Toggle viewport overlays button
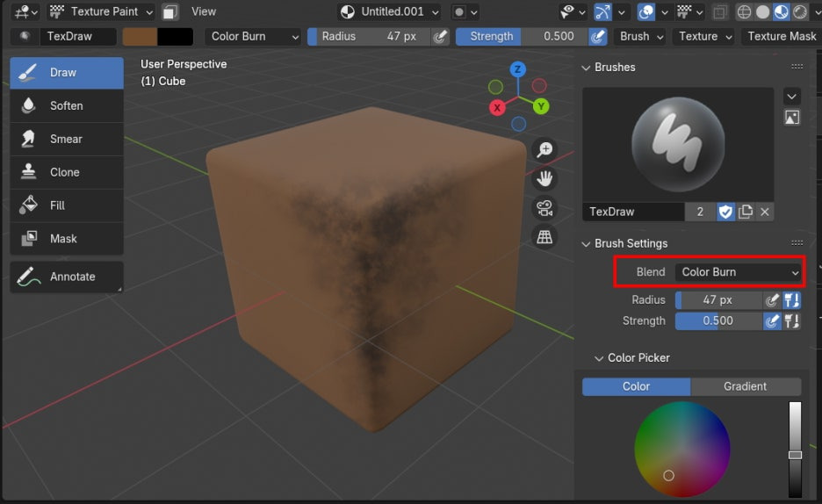Viewport: 822px width, 504px height. click(645, 11)
